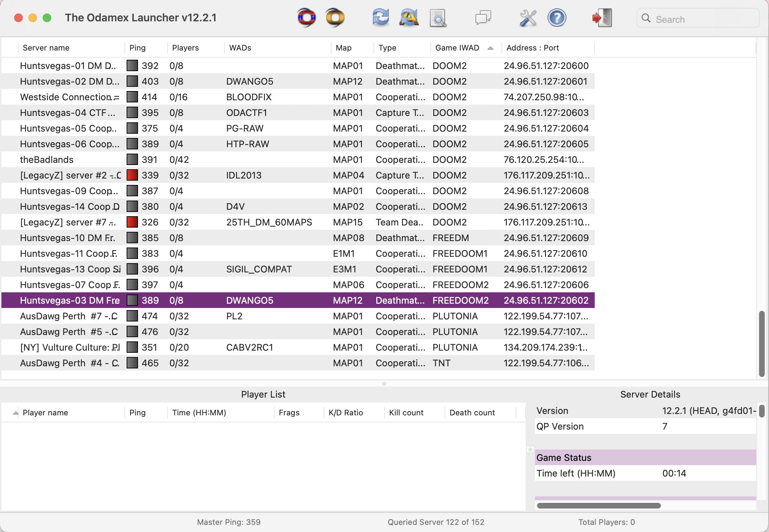The width and height of the screenshot is (769, 532).
Task: Open the find server magnifier-document icon
Action: pyautogui.click(x=438, y=18)
